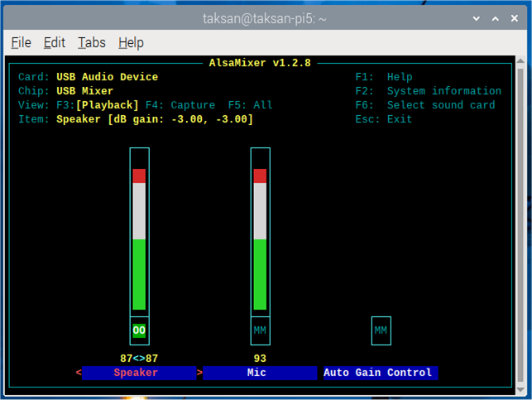Screen dimensions: 532x400
Task: Open the Help menu
Action: (131, 42)
